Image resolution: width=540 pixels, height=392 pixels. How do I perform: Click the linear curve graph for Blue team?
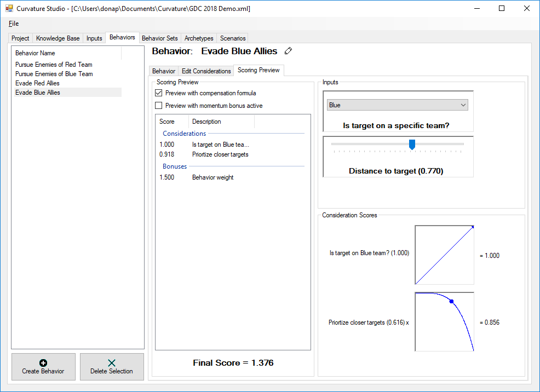tap(444, 255)
